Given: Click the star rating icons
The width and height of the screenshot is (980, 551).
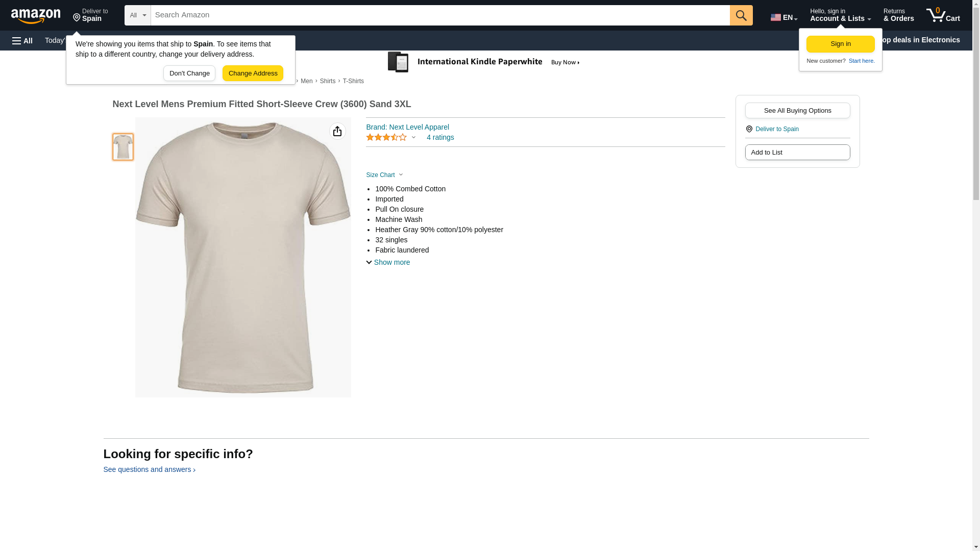Looking at the screenshot, I should [x=386, y=138].
